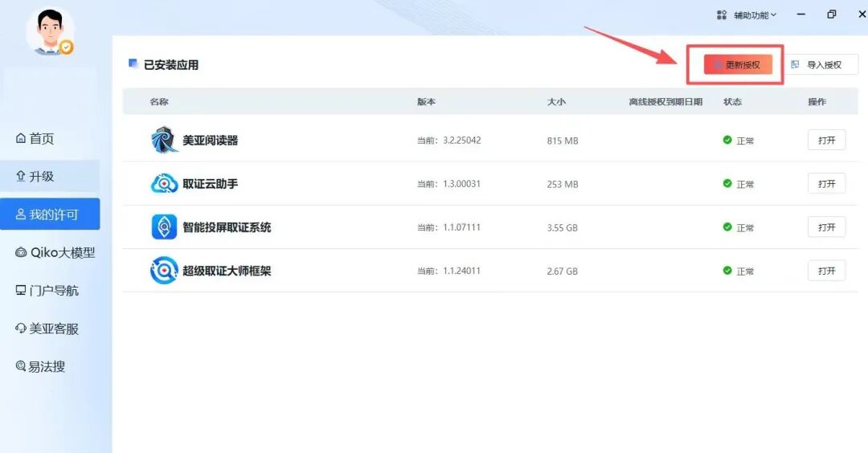This screenshot has width=868, height=453.
Task: Restore down the application window
Action: click(x=832, y=14)
